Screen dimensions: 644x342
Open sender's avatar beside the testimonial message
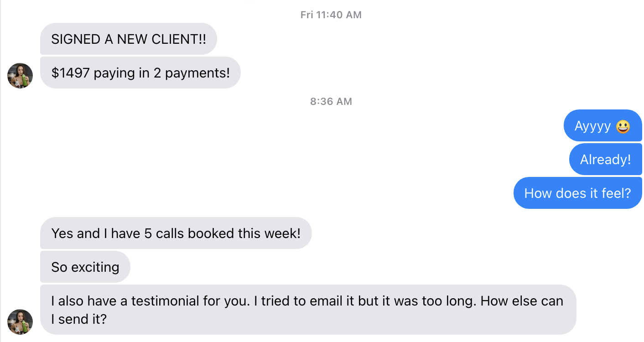click(20, 322)
